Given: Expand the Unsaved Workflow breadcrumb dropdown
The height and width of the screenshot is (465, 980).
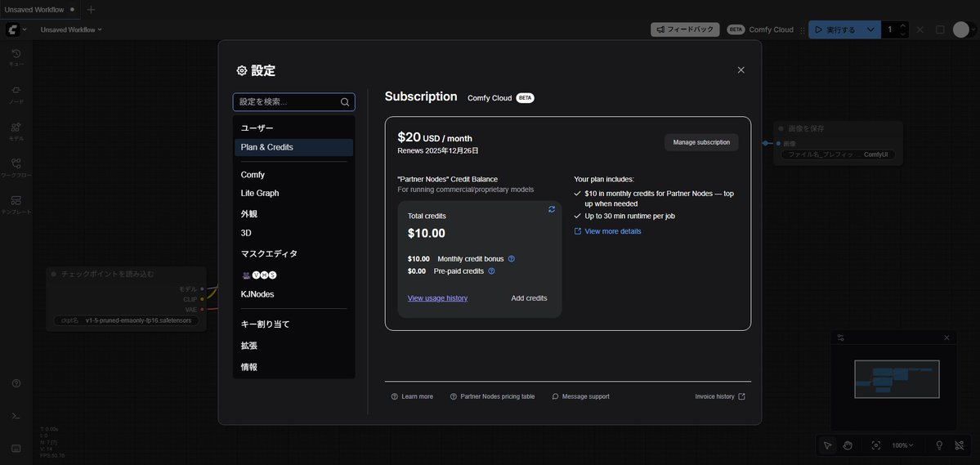Looking at the screenshot, I should pyautogui.click(x=71, y=29).
